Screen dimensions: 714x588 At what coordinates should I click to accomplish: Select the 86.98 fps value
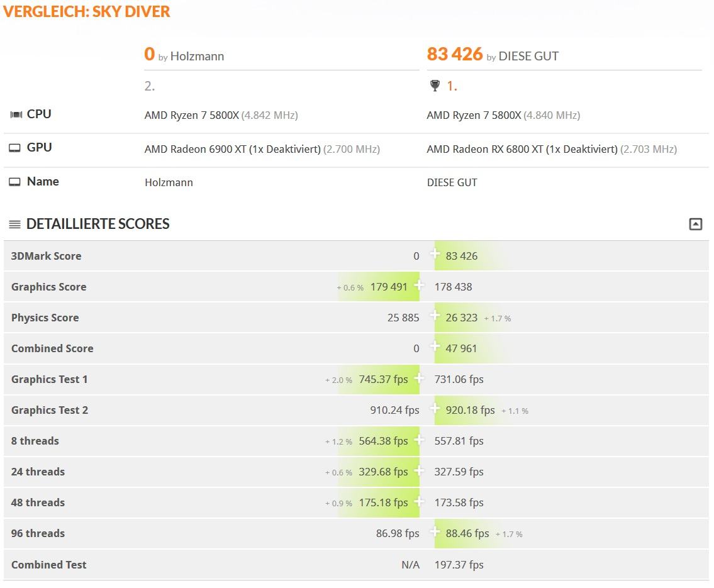tap(398, 533)
